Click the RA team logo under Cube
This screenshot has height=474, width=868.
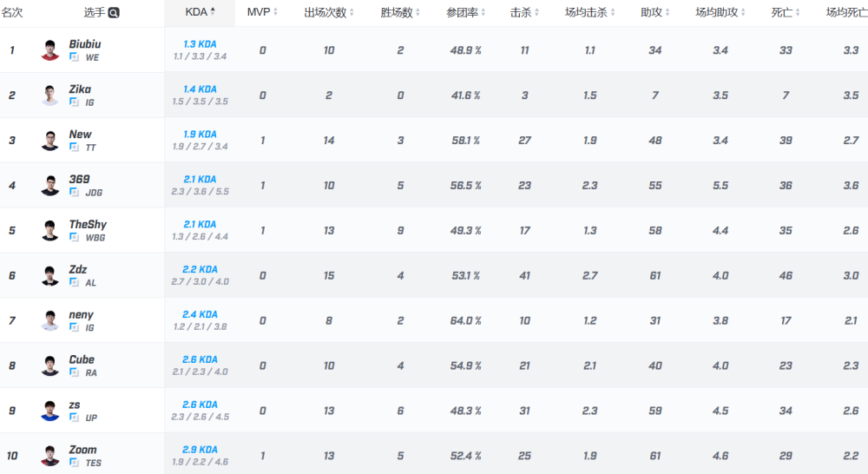click(74, 372)
